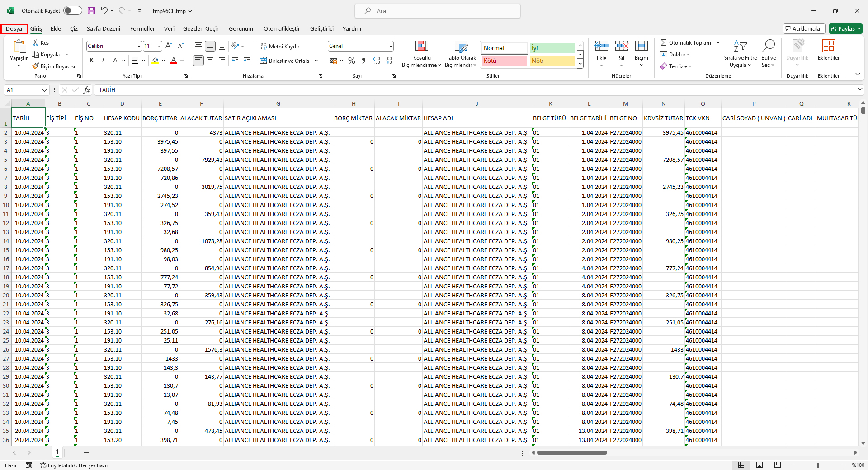Open the font size 11 dropdown
The image size is (868, 470).
159,46
